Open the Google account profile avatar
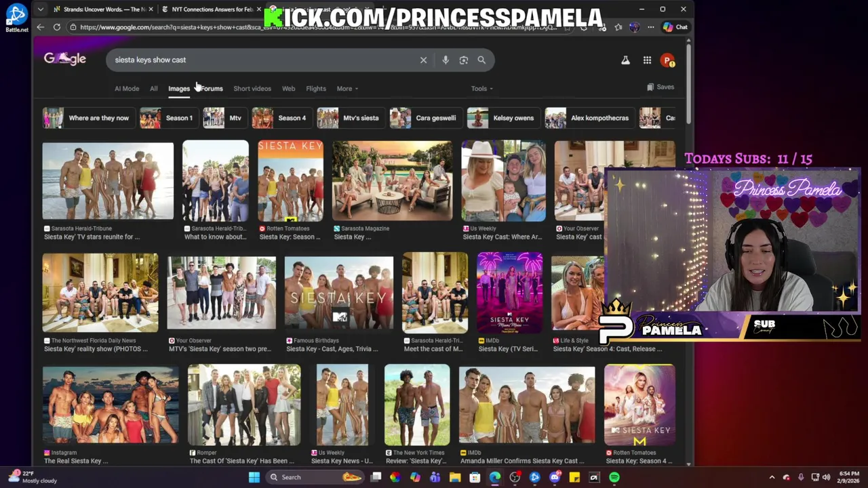 coord(668,60)
